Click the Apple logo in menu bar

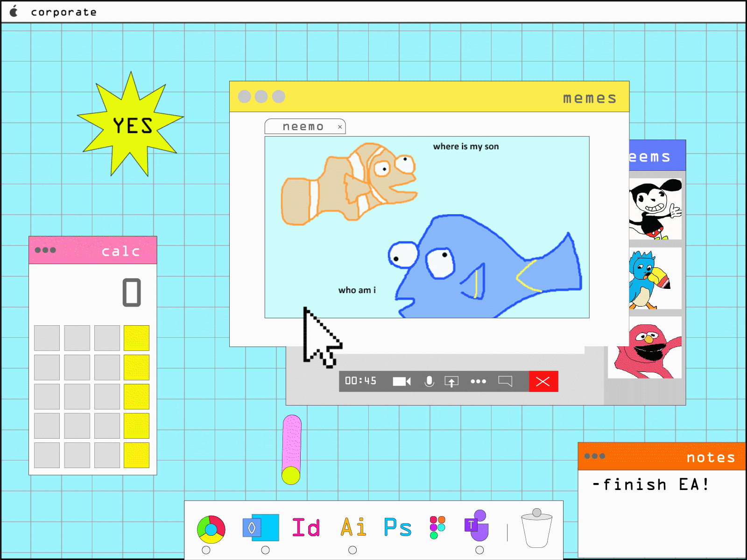[x=14, y=11]
